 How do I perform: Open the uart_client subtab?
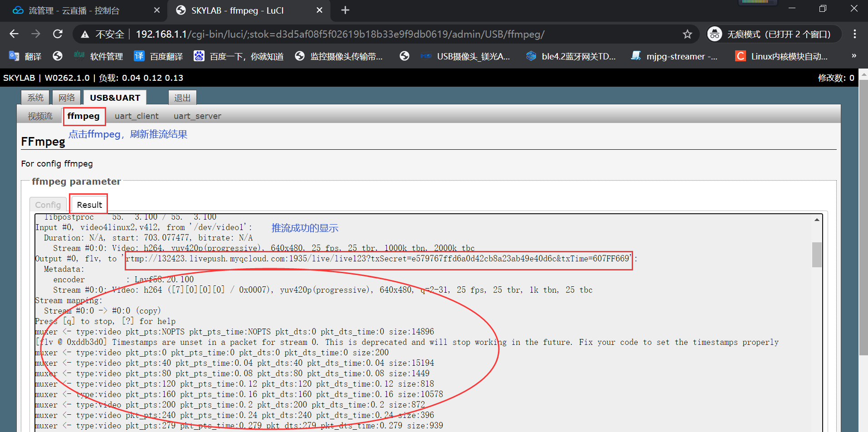(x=137, y=116)
